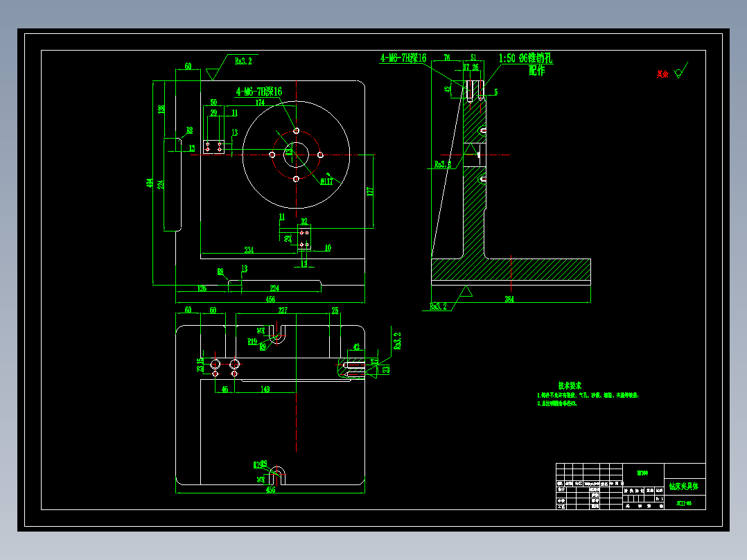Select the 456 dimension under bottom view
Image resolution: width=747 pixels, height=560 pixels.
point(270,489)
